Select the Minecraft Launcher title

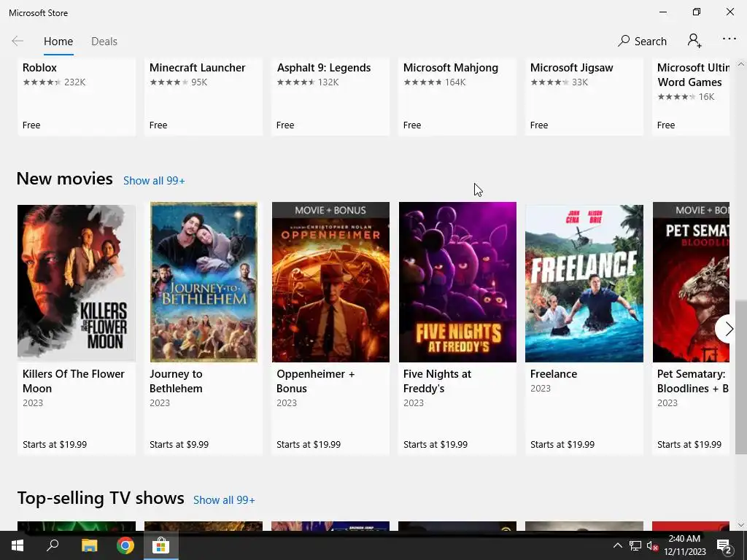tap(197, 68)
